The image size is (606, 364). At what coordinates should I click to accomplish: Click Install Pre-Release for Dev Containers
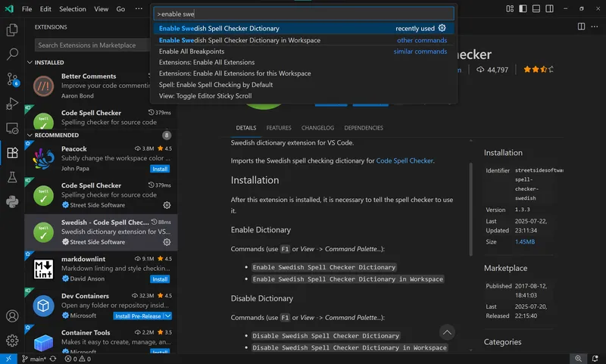click(x=138, y=316)
